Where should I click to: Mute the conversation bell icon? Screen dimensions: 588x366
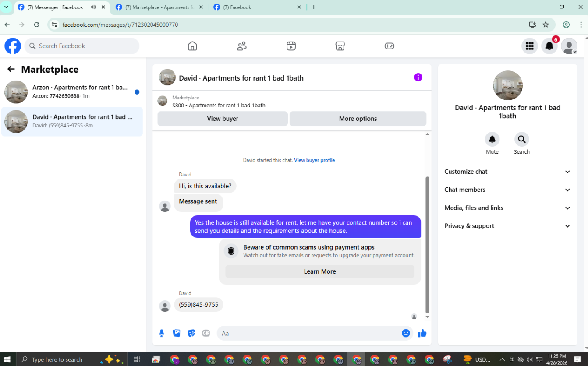coord(492,139)
